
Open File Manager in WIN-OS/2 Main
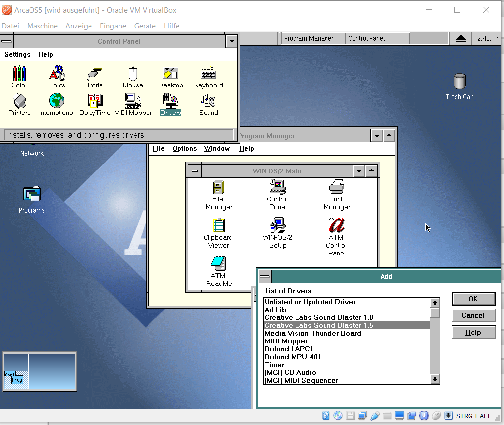(219, 195)
